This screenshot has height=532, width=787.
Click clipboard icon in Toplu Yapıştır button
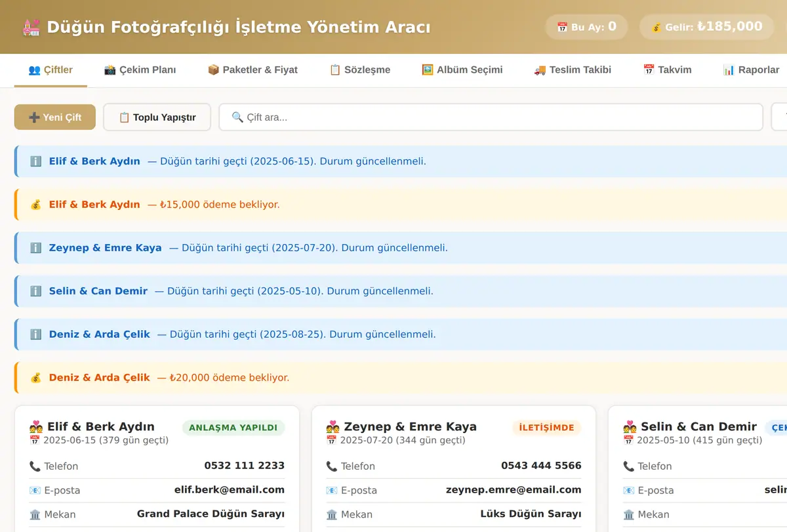pyautogui.click(x=124, y=117)
